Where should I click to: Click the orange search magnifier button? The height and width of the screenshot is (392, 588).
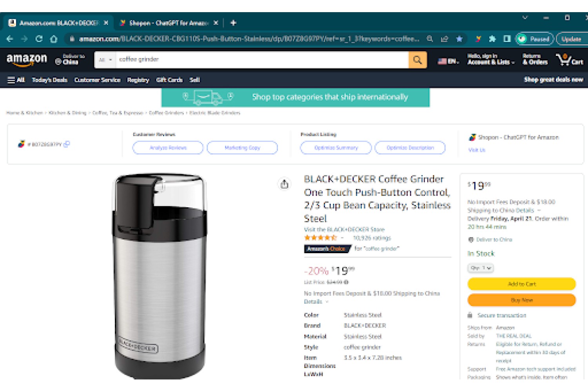click(417, 60)
